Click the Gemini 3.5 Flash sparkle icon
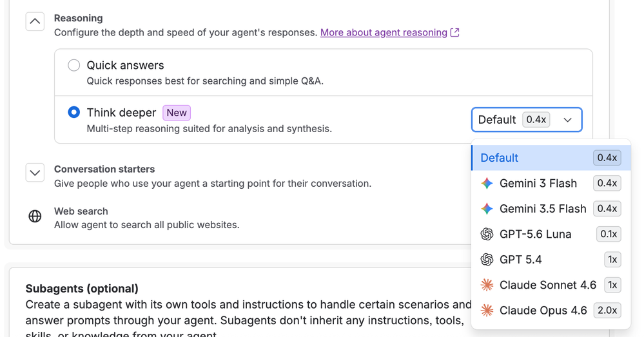This screenshot has width=644, height=337. point(487,209)
